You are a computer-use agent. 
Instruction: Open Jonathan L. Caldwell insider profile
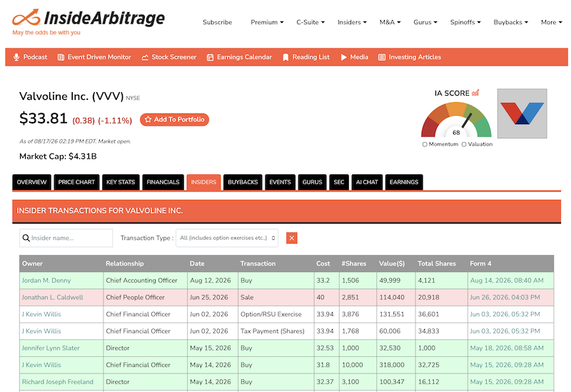[x=52, y=297]
